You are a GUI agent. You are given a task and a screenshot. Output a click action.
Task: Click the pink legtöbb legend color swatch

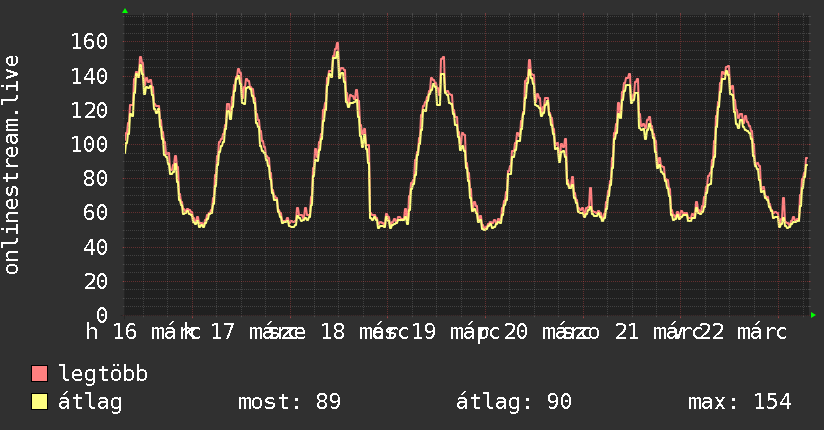point(39,374)
